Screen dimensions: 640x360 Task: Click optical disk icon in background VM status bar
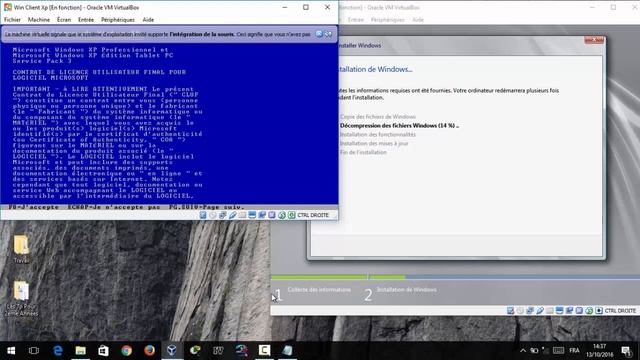pos(520,311)
